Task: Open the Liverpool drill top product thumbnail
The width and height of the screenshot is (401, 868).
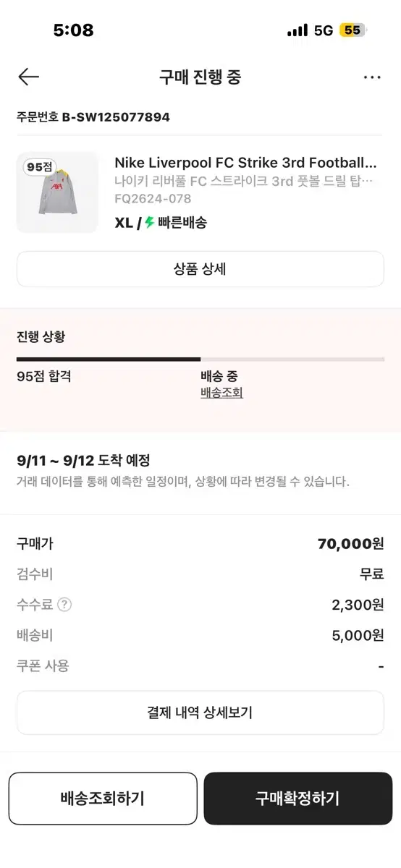Action: 57,192
